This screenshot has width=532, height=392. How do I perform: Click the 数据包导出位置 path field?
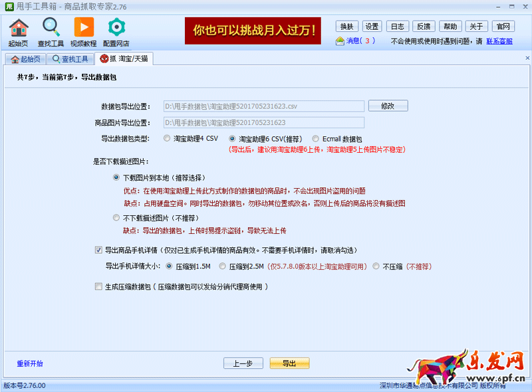click(263, 106)
